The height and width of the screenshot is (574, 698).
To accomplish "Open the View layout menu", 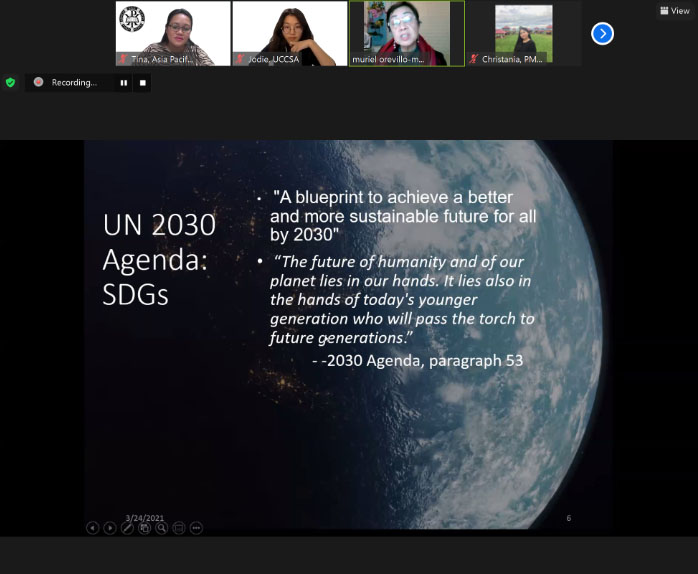I will [x=675, y=11].
